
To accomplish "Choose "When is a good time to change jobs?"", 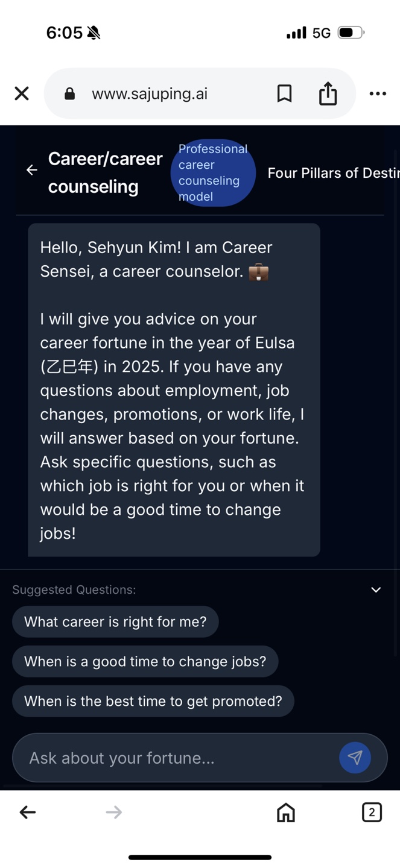I will coord(145,661).
